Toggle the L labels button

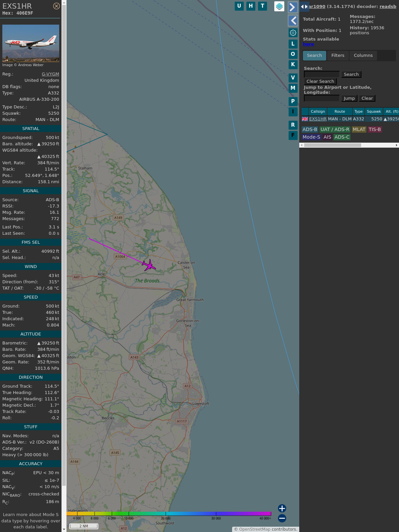tap(293, 44)
